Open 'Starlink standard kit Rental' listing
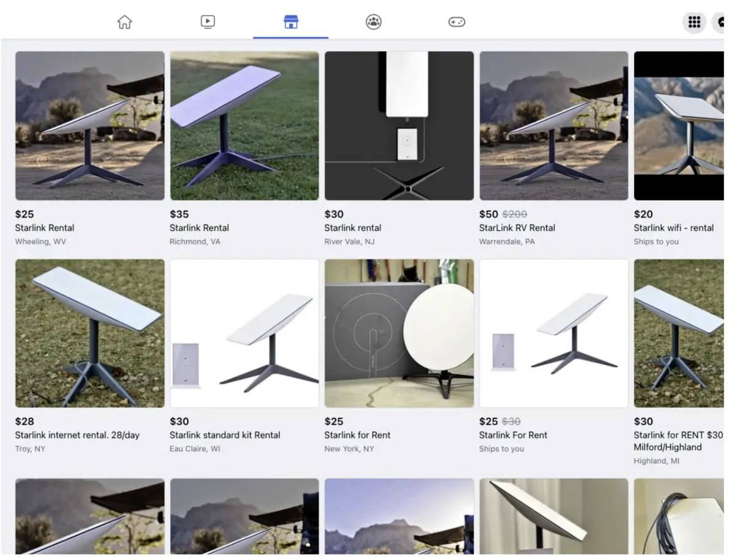733x560 pixels. point(225,435)
